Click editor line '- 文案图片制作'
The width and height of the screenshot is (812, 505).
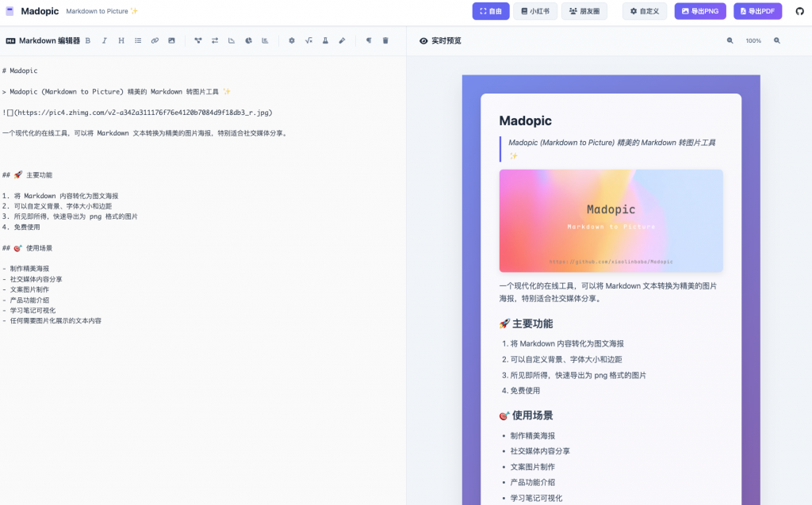tap(25, 289)
